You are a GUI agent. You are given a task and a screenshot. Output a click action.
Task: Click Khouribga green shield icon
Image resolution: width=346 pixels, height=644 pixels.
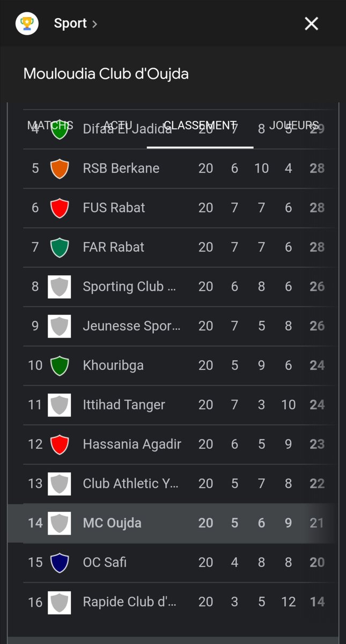click(60, 365)
